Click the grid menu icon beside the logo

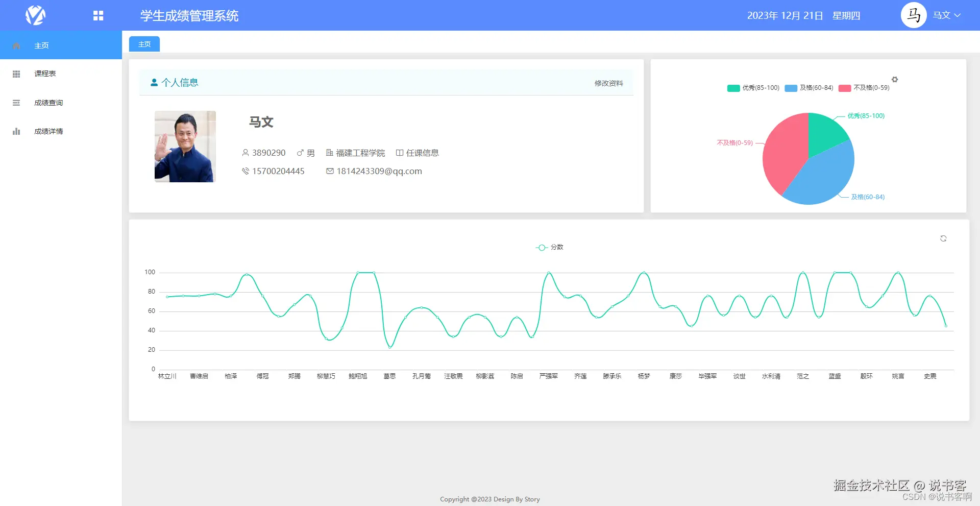pos(97,15)
